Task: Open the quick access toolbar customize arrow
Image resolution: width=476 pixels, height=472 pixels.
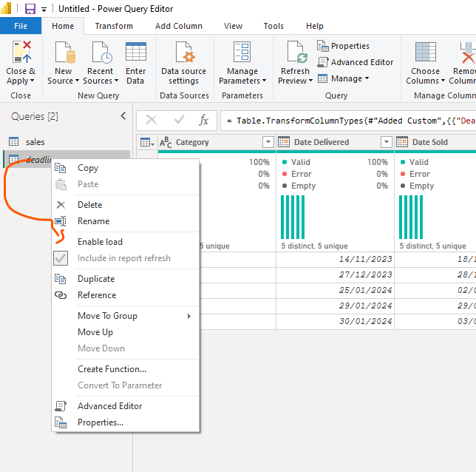Action: (44, 10)
